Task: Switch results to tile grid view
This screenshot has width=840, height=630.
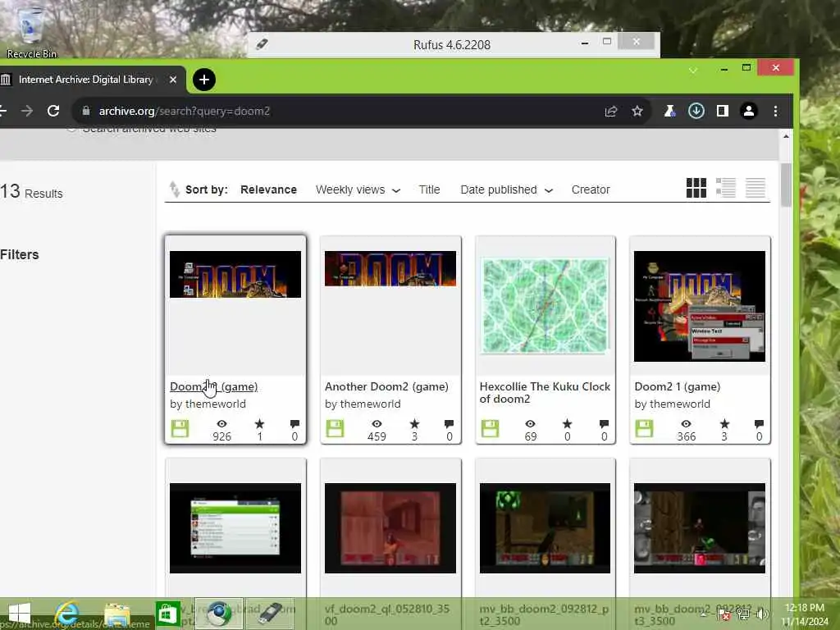Action: (696, 188)
